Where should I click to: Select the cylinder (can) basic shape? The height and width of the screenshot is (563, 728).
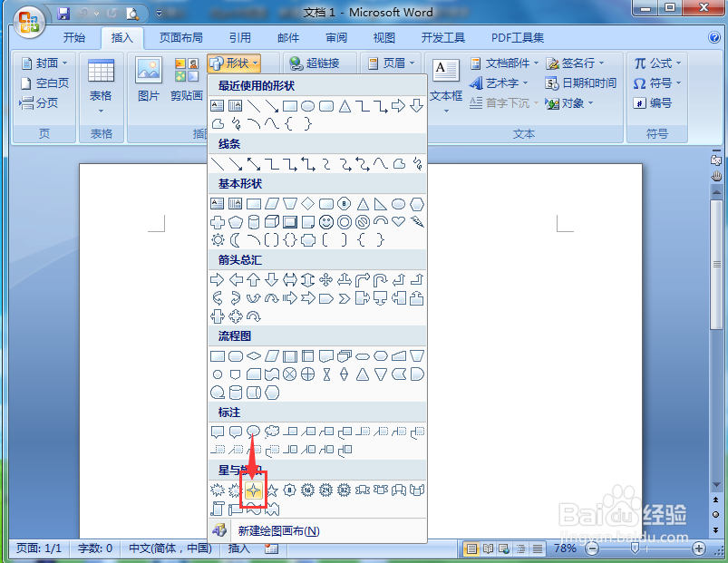254,222
